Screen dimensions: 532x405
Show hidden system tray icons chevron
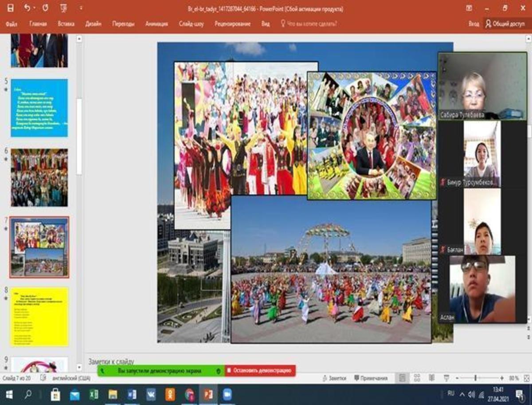[x=462, y=394]
